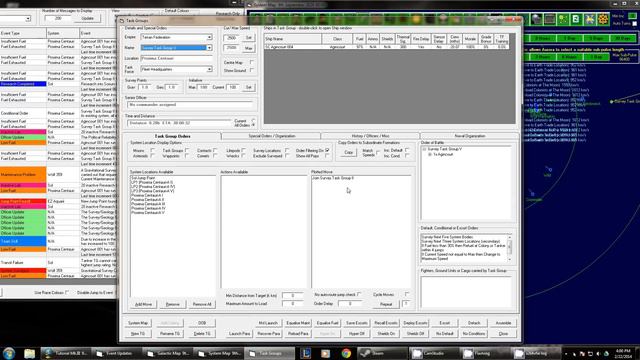Click the white document icon in System Map toolbar
640x360 pixels.
click(576, 19)
